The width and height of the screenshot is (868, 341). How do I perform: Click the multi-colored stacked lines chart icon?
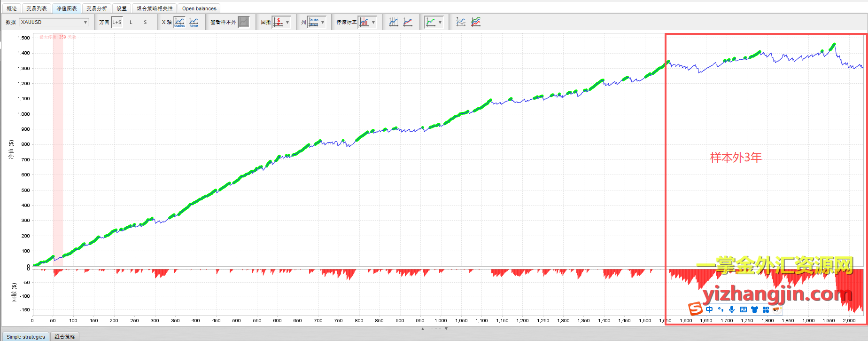tap(476, 22)
